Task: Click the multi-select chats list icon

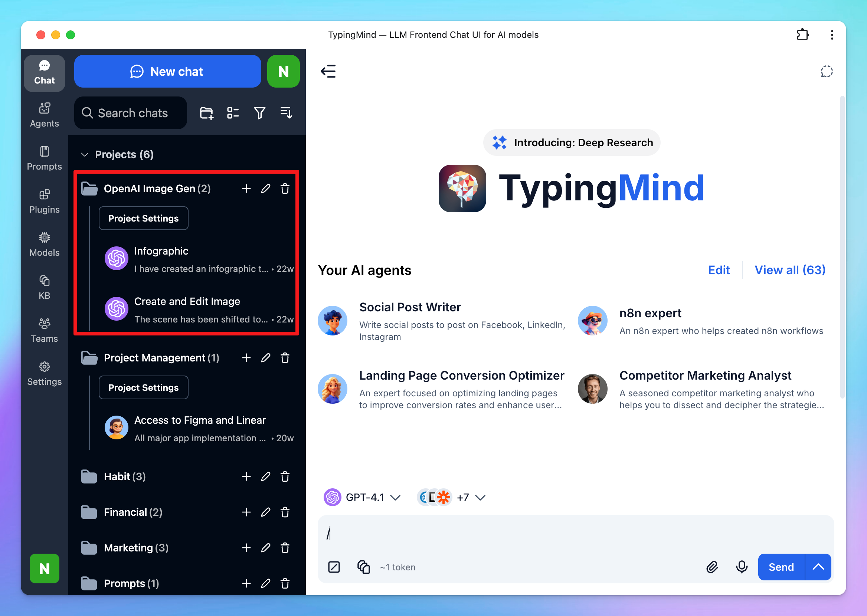Action: tap(233, 113)
